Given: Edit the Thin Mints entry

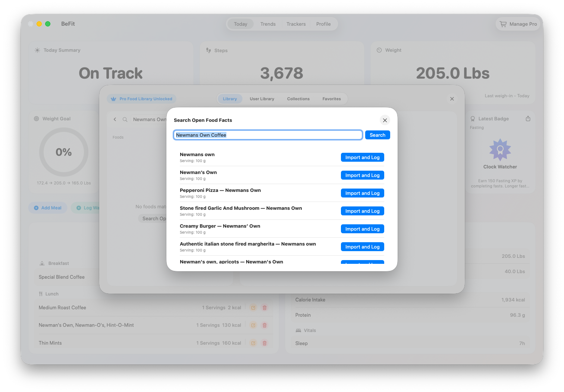Looking at the screenshot, I should [253, 343].
